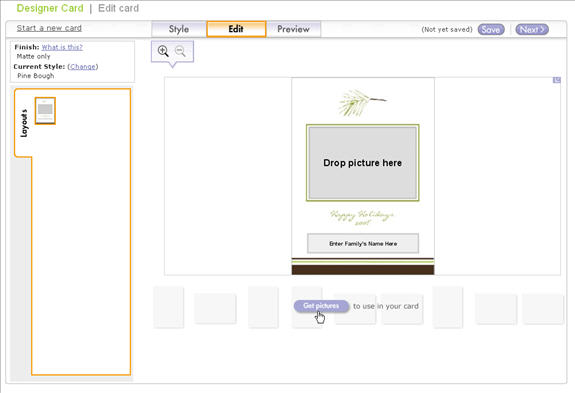Follow the Start a new card link
The width and height of the screenshot is (575, 393).
click(49, 28)
